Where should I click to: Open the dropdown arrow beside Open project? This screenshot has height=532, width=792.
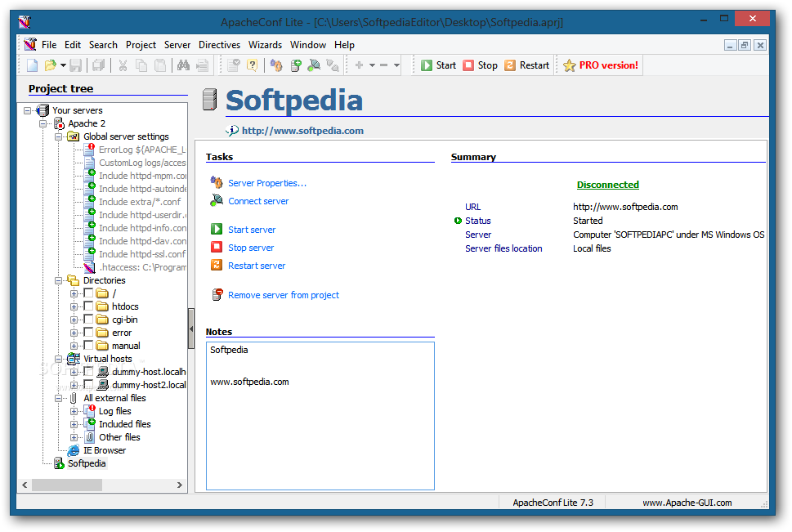(x=63, y=65)
